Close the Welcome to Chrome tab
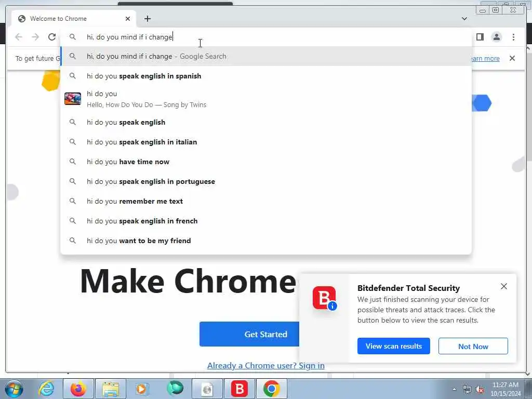Image resolution: width=532 pixels, height=399 pixels. (x=128, y=19)
